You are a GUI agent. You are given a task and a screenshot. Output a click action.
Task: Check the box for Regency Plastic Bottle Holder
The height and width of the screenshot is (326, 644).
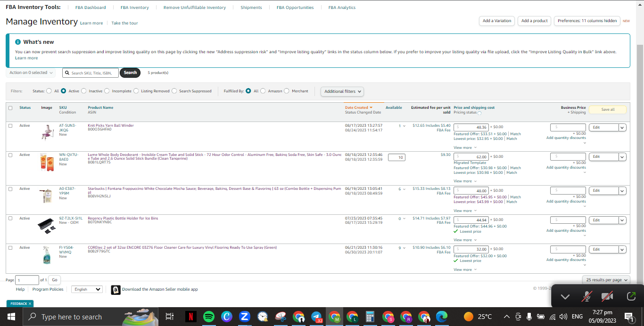click(x=10, y=219)
